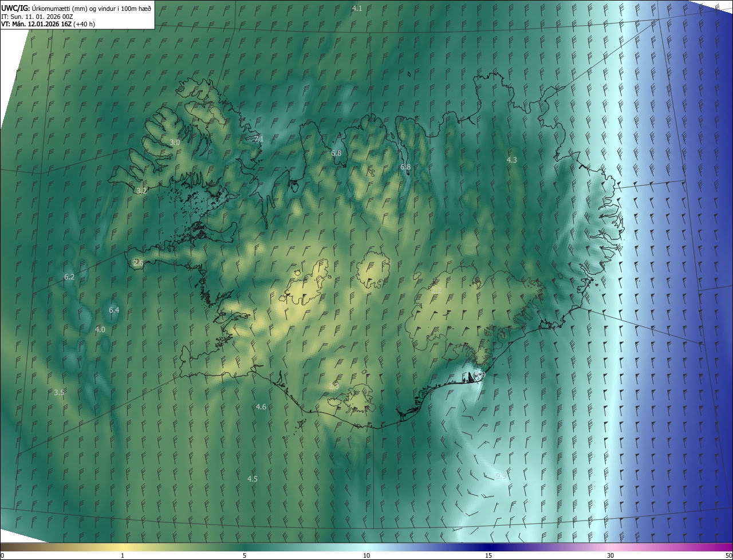The image size is (733, 560).
Task: Select the initial time "IT: Sun. 11. 01. 2026 00Z"
Action: [x=37, y=16]
